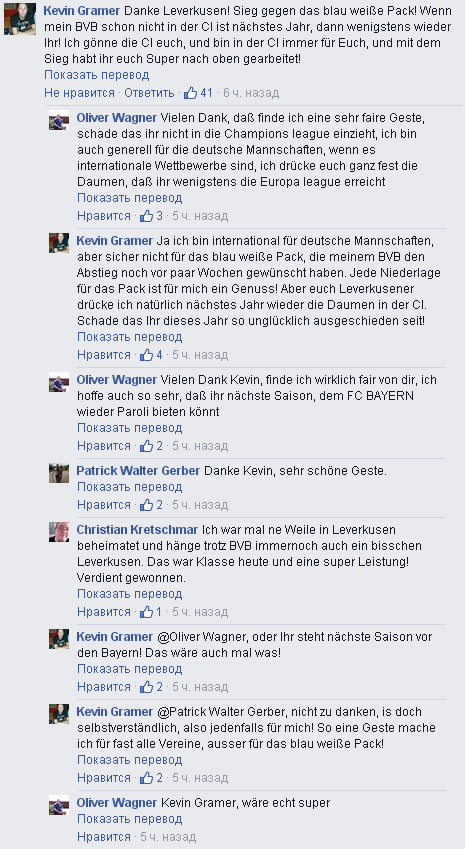Click thumbs-up icon with 3 likes
This screenshot has width=465, height=849.
(x=147, y=217)
